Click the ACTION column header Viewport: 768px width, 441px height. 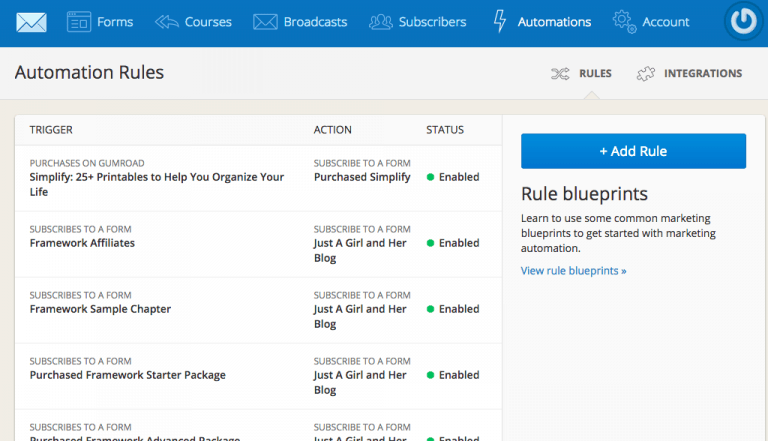click(333, 130)
